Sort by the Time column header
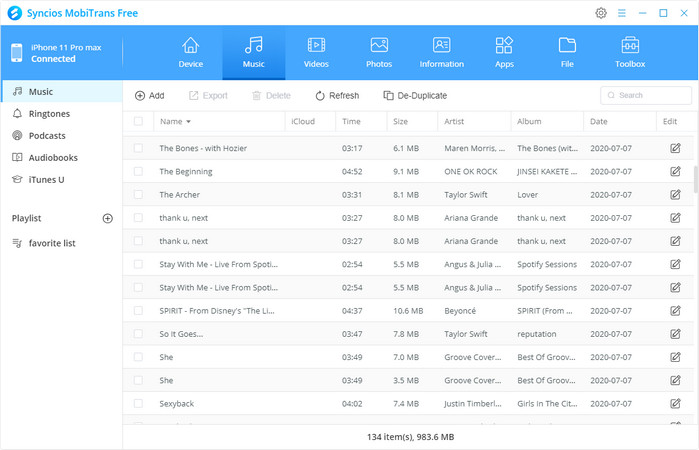The width and height of the screenshot is (699, 450). [351, 121]
